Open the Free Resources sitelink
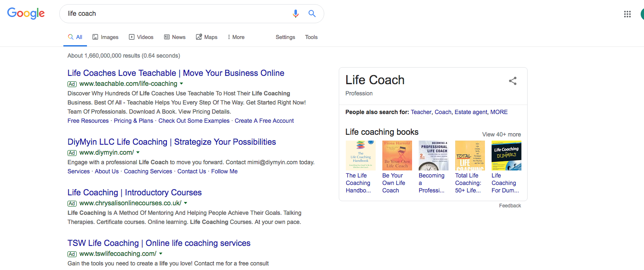This screenshot has height=270, width=644. click(88, 121)
